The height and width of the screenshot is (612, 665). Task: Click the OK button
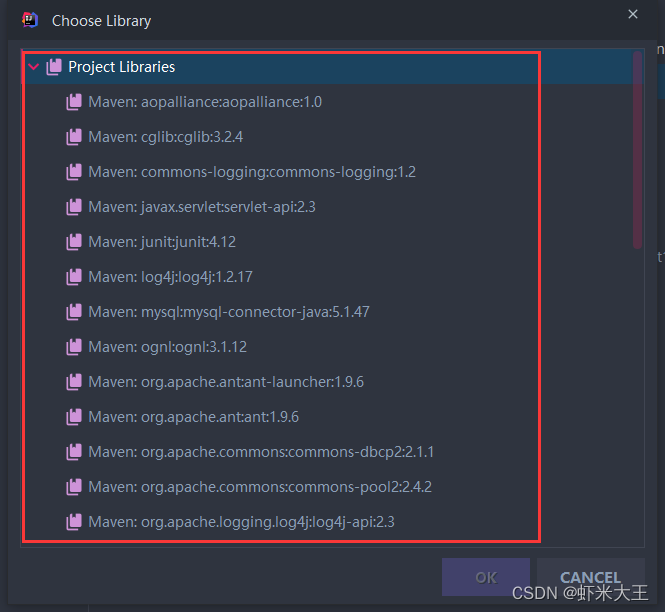point(486,577)
